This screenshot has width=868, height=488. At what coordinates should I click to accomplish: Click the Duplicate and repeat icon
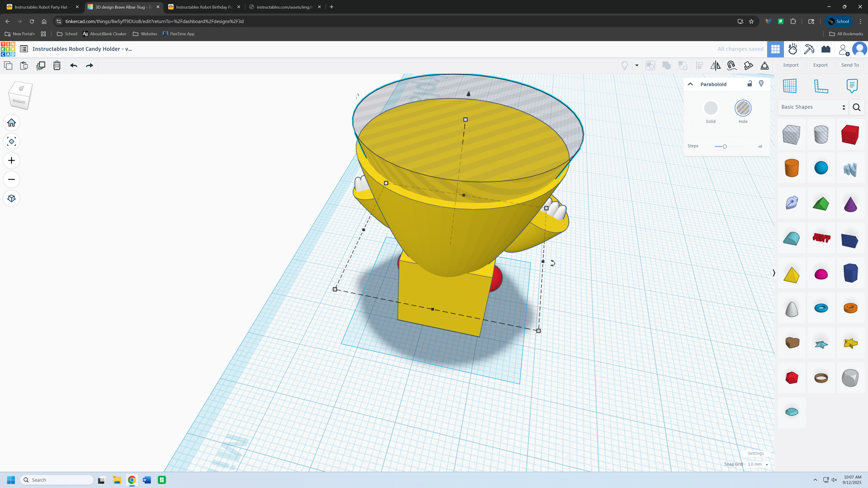[x=41, y=65]
